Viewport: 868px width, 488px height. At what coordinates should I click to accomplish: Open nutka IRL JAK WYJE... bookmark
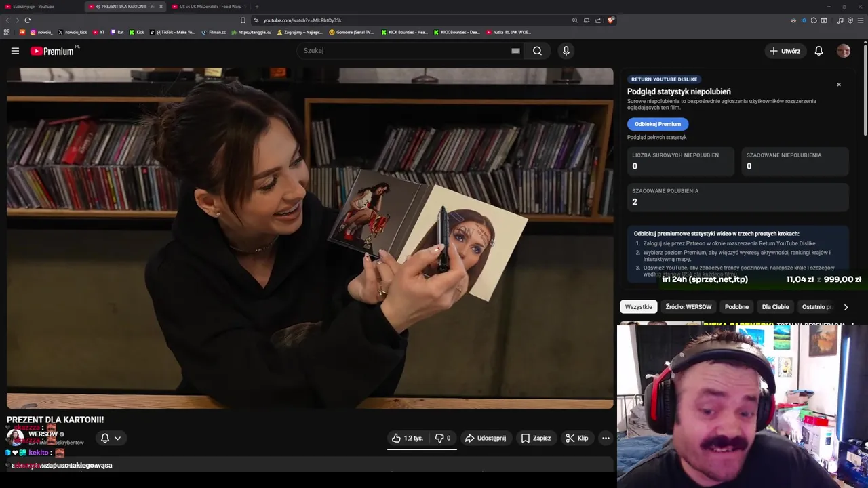coord(509,32)
